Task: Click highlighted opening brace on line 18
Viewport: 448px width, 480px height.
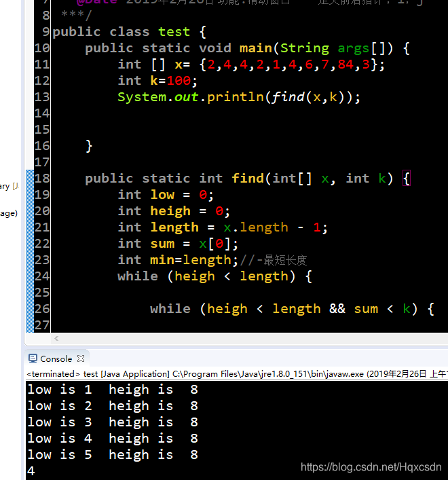Action: pyautogui.click(x=407, y=178)
